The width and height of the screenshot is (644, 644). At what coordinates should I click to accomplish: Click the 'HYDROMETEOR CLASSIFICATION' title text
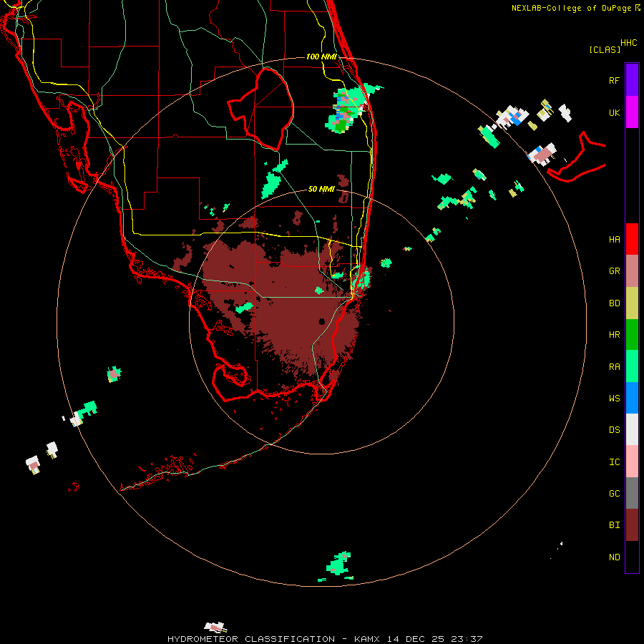click(x=251, y=639)
